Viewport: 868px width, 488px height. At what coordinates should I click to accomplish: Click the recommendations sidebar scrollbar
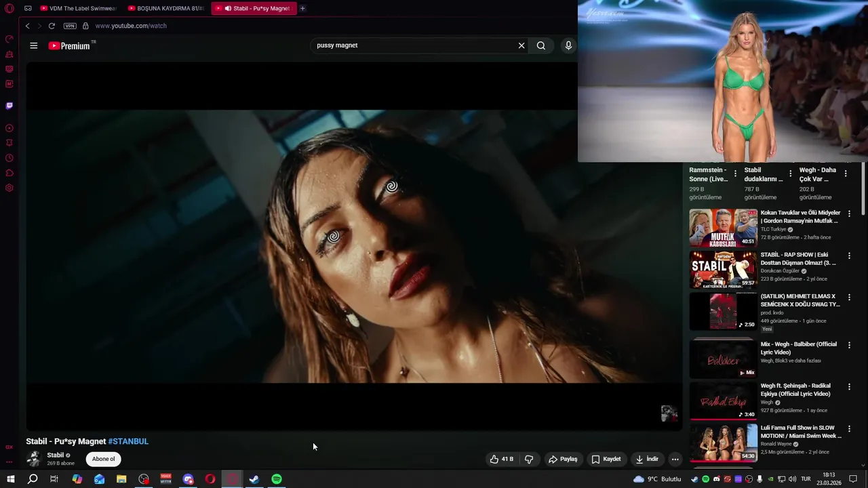[x=863, y=190]
